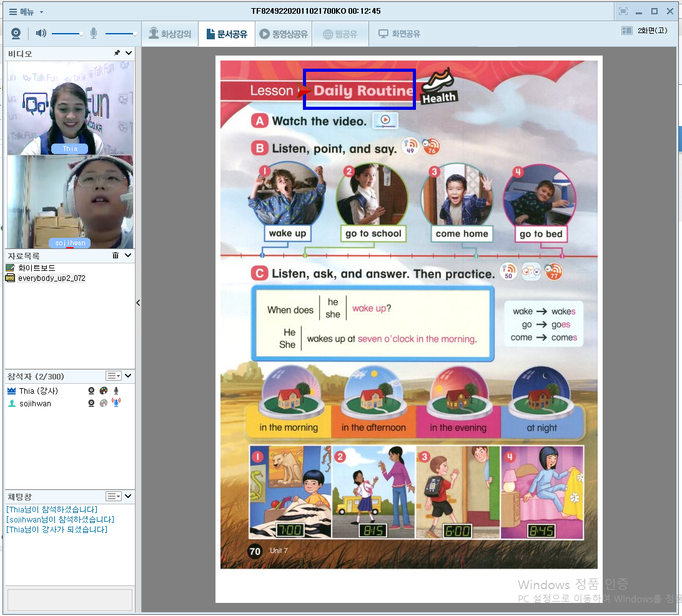This screenshot has width=682, height=616.
Task: Collapse the 채팅창 chat panel
Action: coord(128,496)
